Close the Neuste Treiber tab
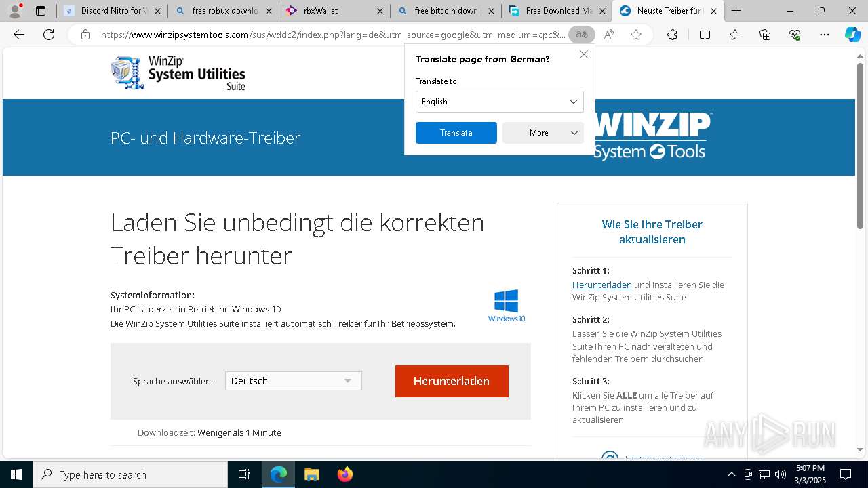The height and width of the screenshot is (488, 868). point(713,11)
